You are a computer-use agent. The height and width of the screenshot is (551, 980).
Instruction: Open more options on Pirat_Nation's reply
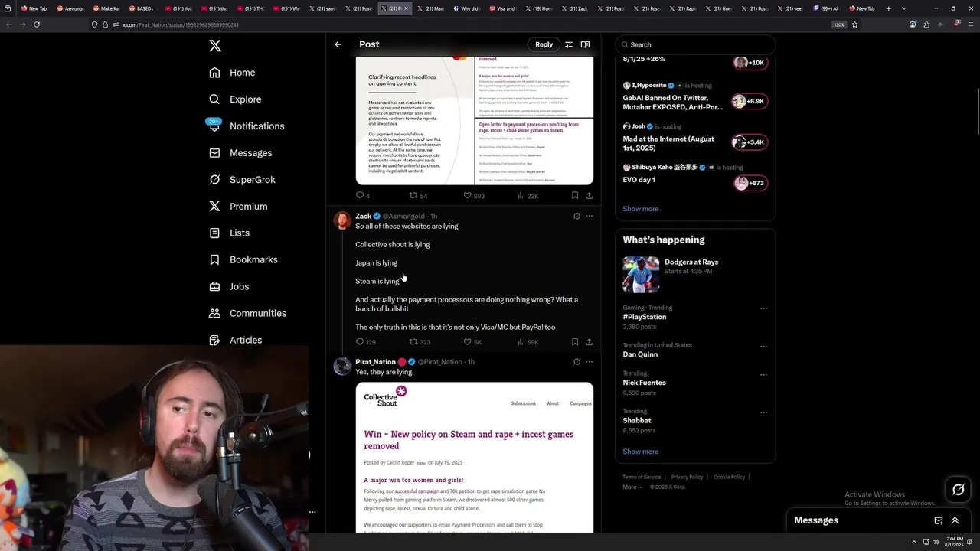(x=589, y=362)
